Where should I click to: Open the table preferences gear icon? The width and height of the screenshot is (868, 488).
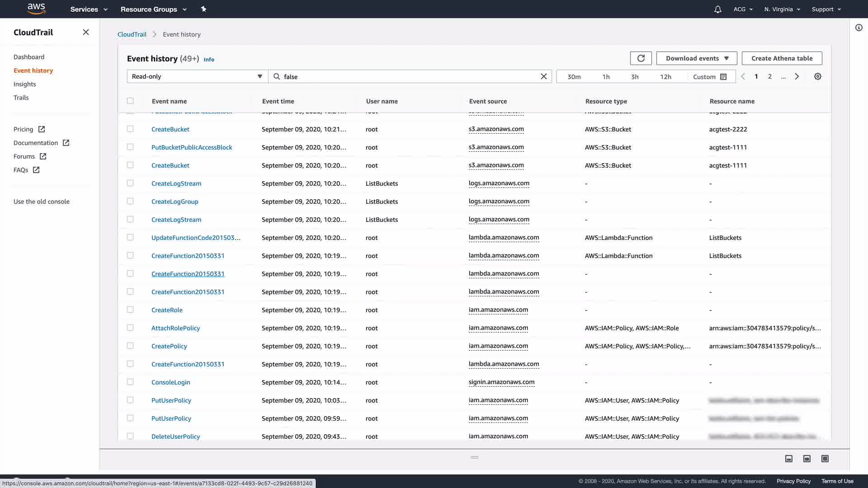tap(817, 76)
